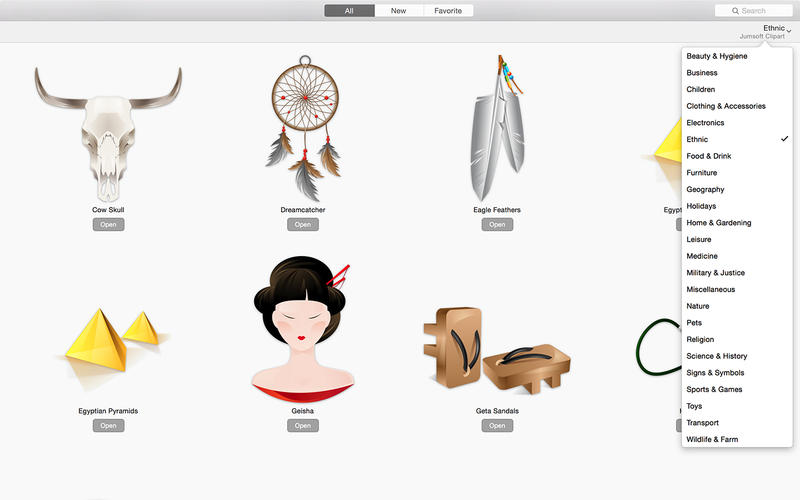The width and height of the screenshot is (800, 500).
Task: Choose Leisure category
Action: coord(737,239)
